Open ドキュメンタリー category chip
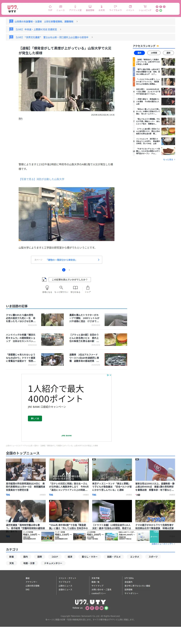 click(53, 563)
